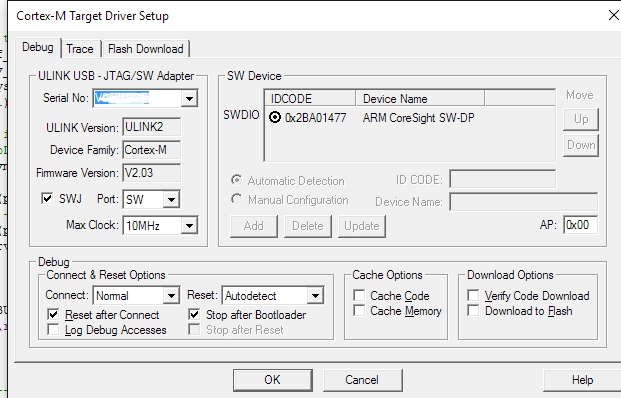Click the Device Name input field
The width and height of the screenshot is (621, 398).
[524, 202]
